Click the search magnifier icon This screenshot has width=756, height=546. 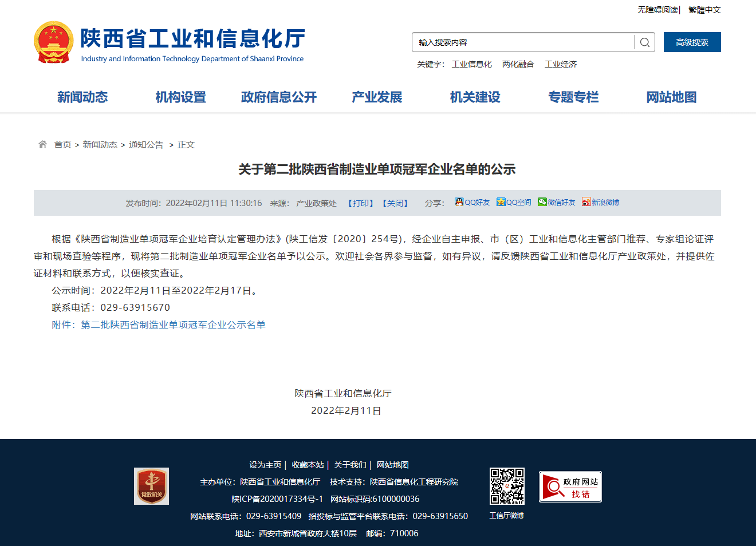(x=644, y=42)
